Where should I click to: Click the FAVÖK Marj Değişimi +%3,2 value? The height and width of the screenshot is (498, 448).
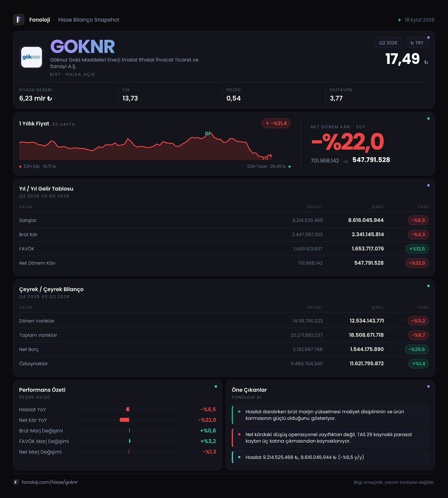point(208,441)
